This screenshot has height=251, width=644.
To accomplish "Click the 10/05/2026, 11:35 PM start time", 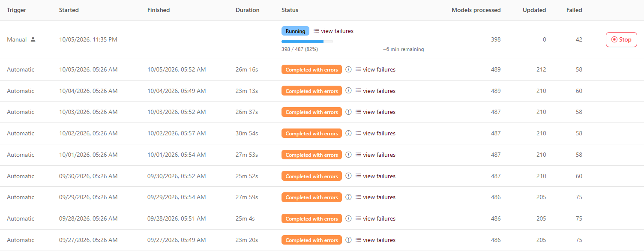I will (88, 39).
